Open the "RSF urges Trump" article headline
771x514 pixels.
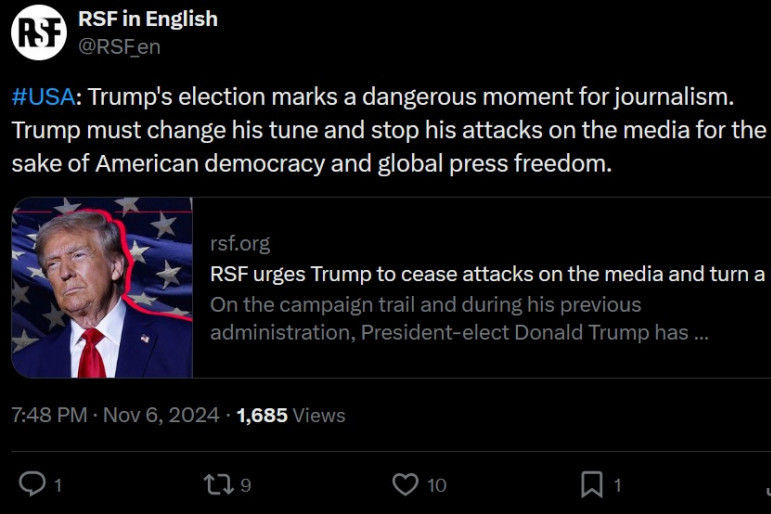pyautogui.click(x=488, y=274)
